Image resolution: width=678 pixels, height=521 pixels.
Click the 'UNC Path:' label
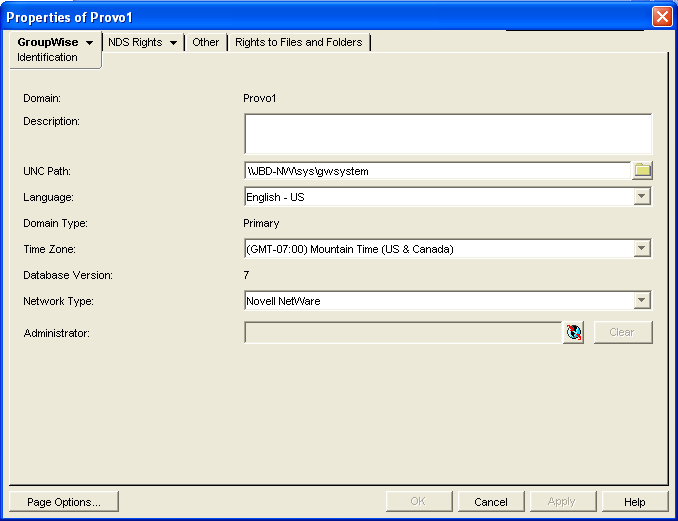[47, 171]
